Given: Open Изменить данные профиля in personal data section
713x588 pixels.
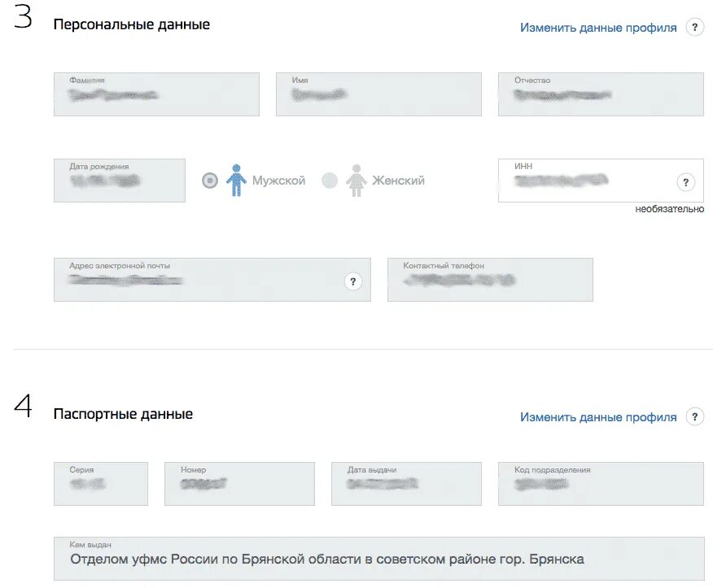Looking at the screenshot, I should pos(598,28).
